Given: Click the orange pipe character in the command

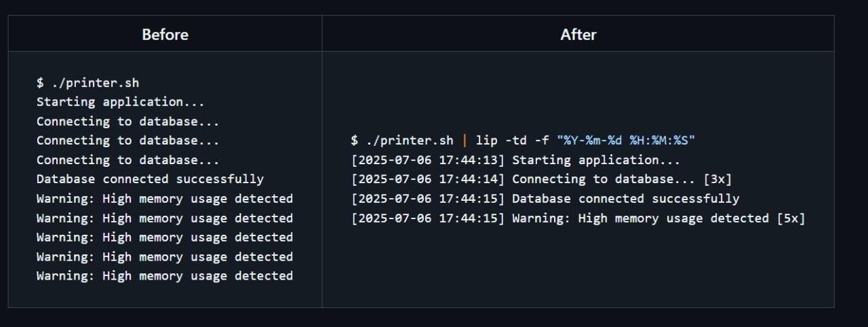Looking at the screenshot, I should [x=465, y=141].
